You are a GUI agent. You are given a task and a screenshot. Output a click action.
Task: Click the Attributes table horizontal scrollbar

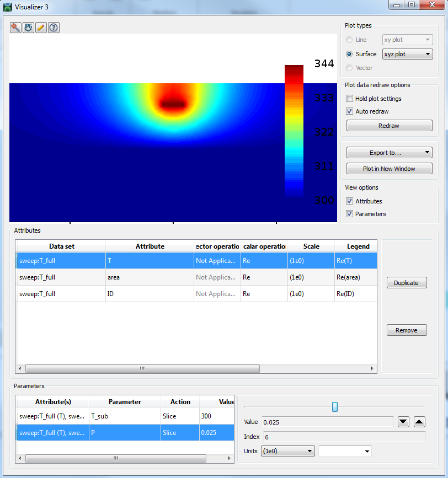click(x=142, y=368)
